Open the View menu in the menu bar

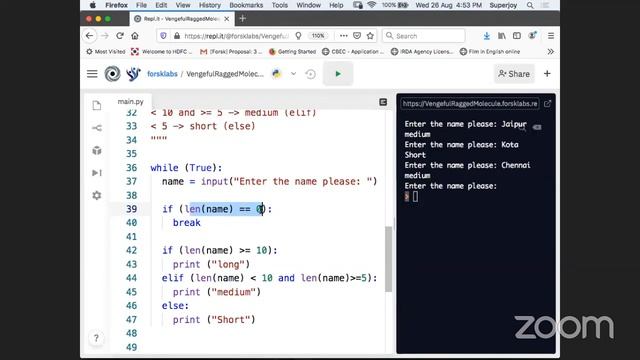(x=183, y=5)
